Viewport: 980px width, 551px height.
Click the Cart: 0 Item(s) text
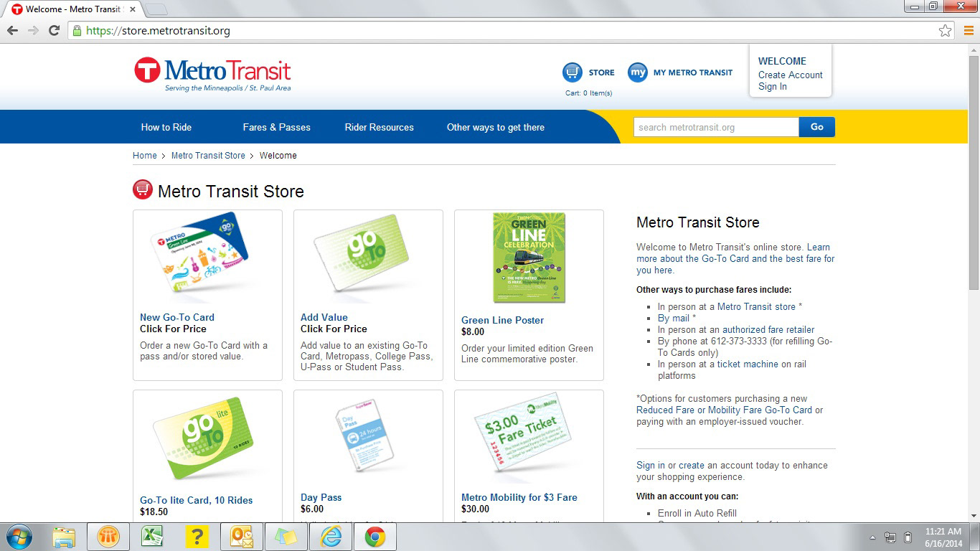pos(588,93)
